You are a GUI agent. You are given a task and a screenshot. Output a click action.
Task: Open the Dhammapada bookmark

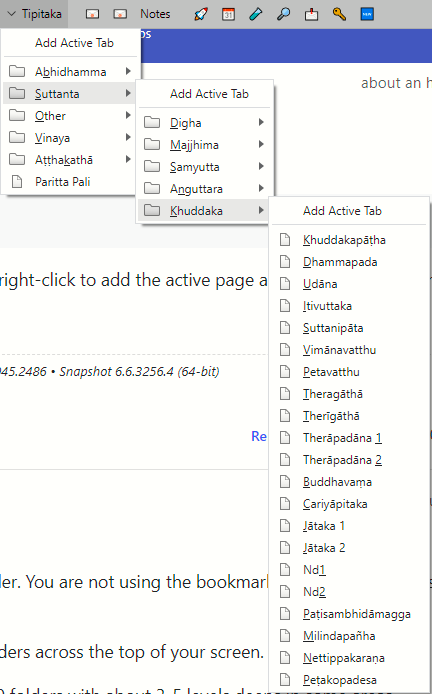(349, 262)
